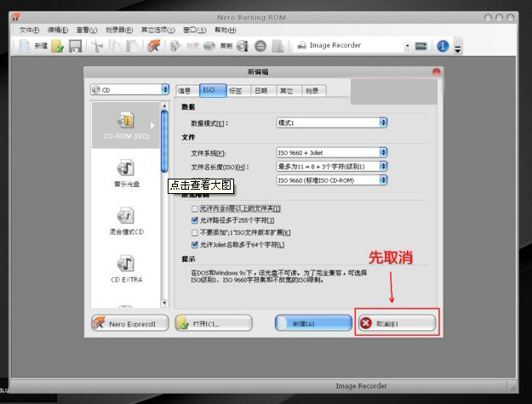532x404 pixels.
Task: Select the CD-ROM (ISO) compilation type
Action: pos(126,125)
